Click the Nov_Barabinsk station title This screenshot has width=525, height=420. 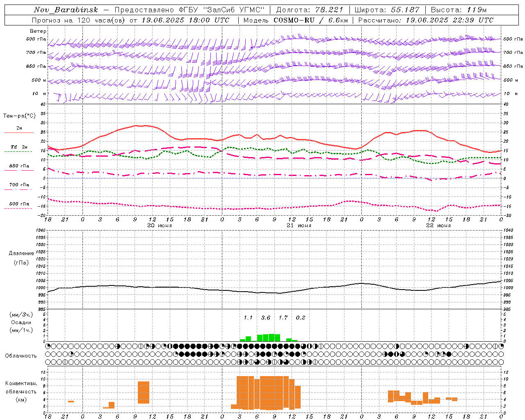coord(66,10)
